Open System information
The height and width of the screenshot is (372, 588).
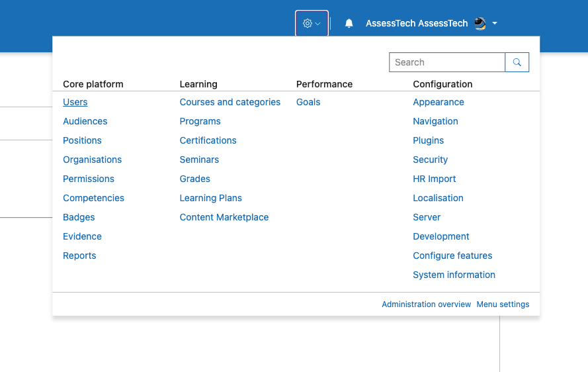pyautogui.click(x=454, y=275)
